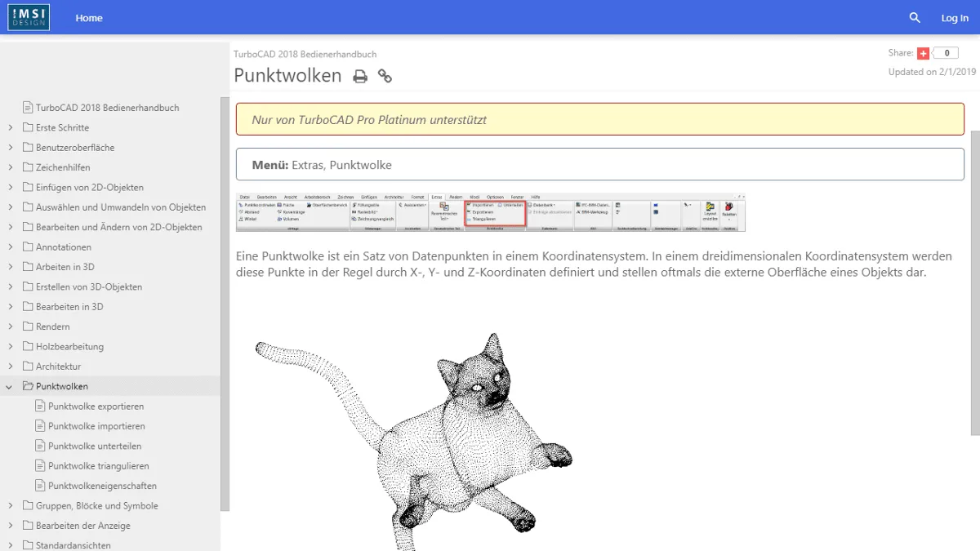
Task: Expand the Rendern section chevron
Action: (x=10, y=327)
